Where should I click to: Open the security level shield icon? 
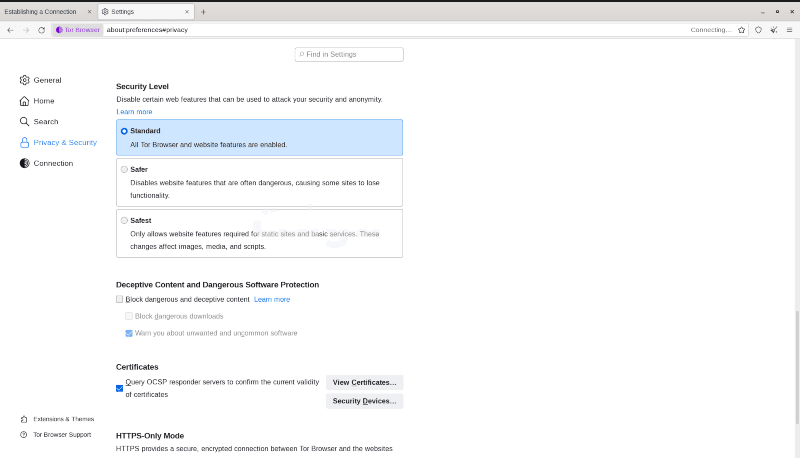(x=758, y=30)
